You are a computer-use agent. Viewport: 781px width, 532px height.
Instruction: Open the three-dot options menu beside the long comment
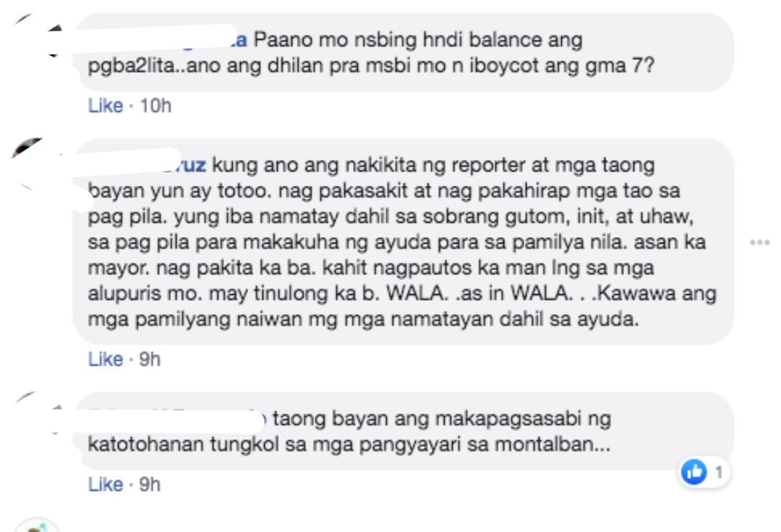click(x=759, y=242)
